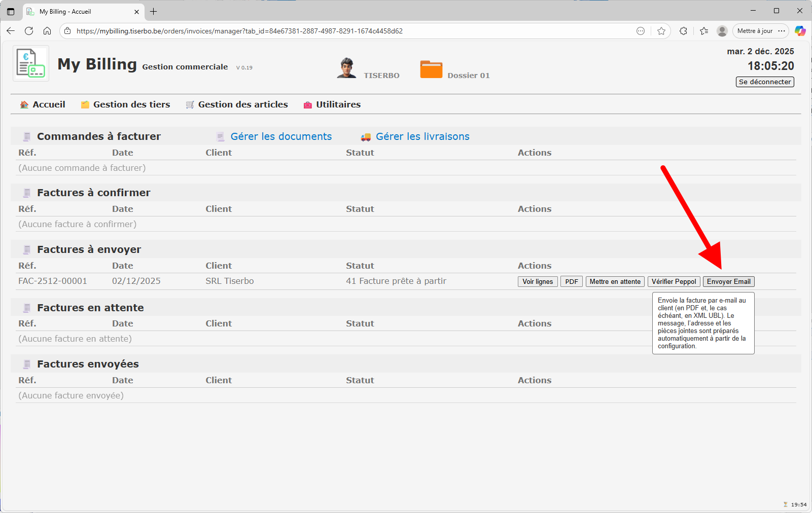812x513 pixels.
Task: Open browser profile avatar icon
Action: tap(722, 31)
